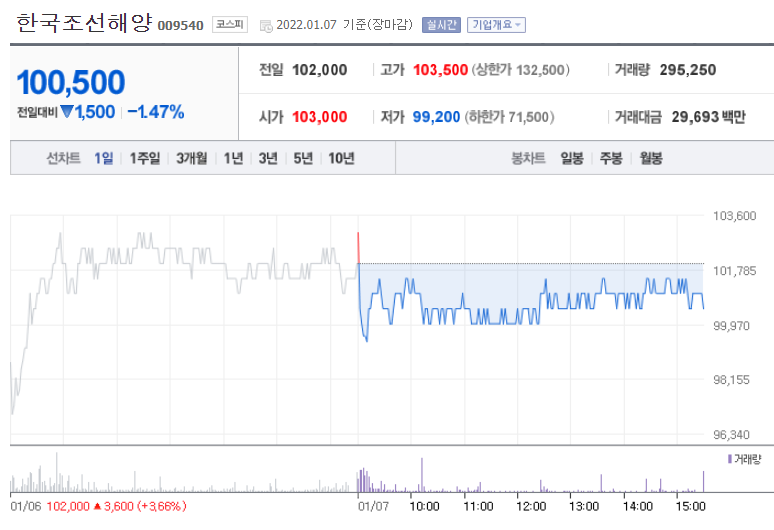Screen dimensions: 774x530
Task: Select the 1일 line chart tab
Action: click(x=104, y=158)
